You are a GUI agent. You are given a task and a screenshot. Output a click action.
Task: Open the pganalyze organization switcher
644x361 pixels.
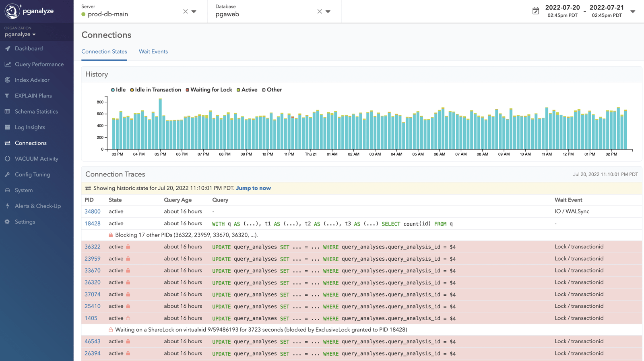click(20, 34)
